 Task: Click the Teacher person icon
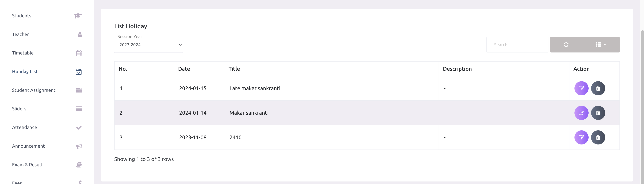[x=79, y=34]
